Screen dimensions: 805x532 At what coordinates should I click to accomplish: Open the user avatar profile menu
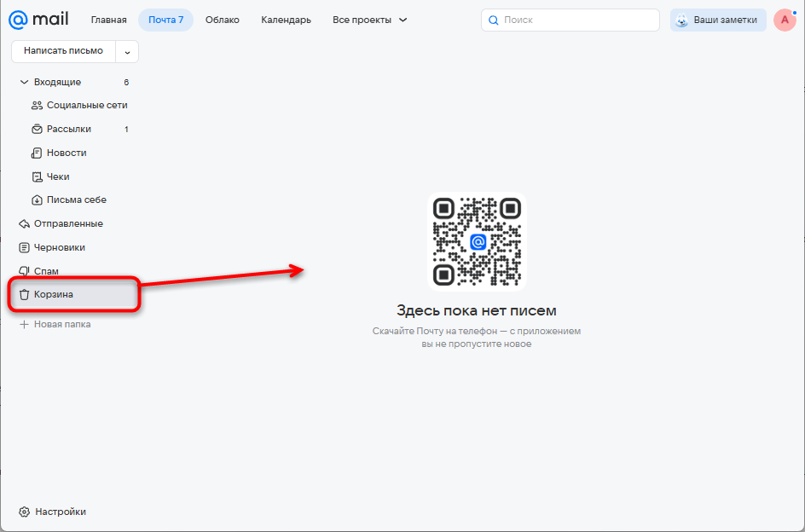(785, 20)
